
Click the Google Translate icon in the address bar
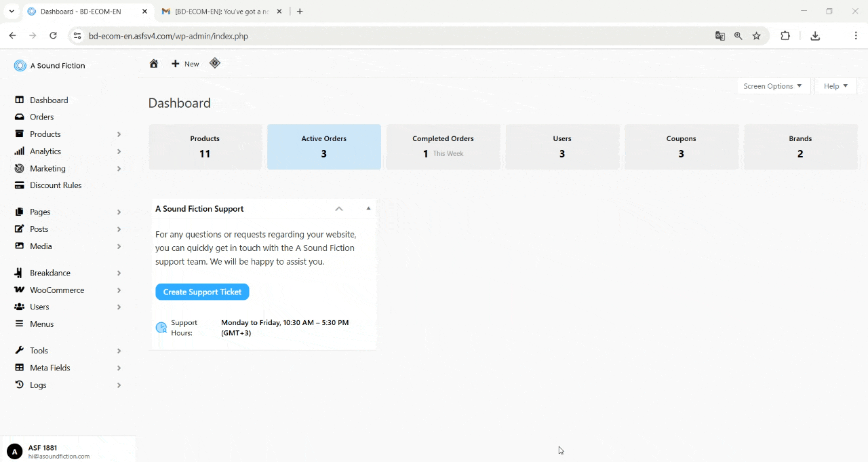pyautogui.click(x=719, y=36)
